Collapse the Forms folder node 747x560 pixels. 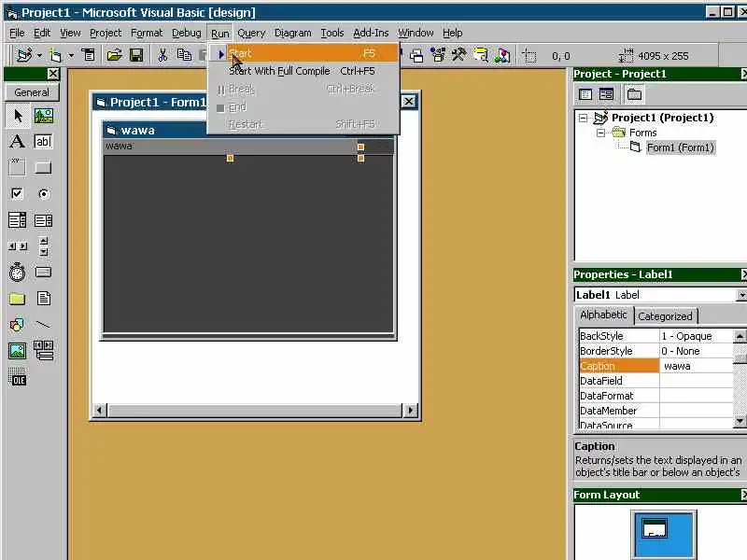[600, 133]
